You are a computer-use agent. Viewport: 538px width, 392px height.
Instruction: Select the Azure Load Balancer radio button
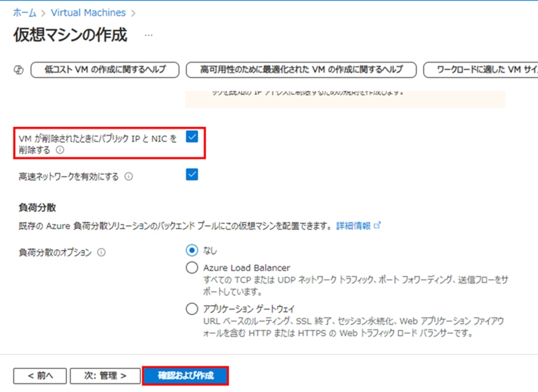point(192,268)
